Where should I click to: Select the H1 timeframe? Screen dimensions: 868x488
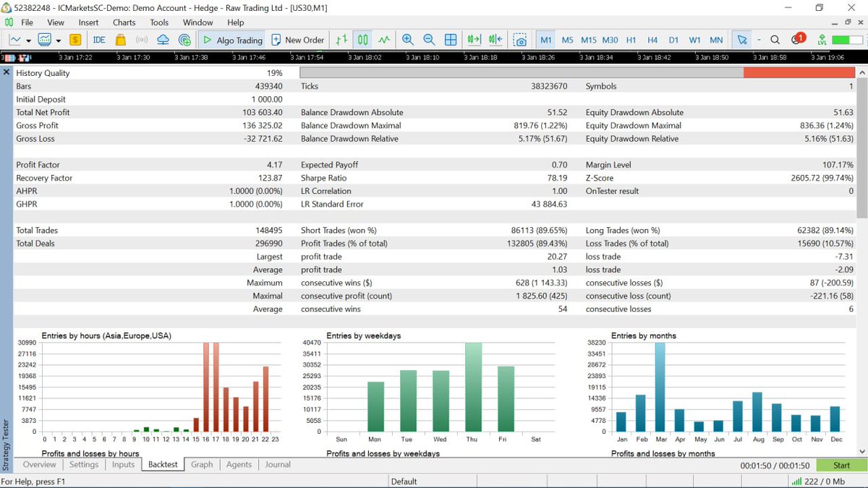tap(631, 40)
